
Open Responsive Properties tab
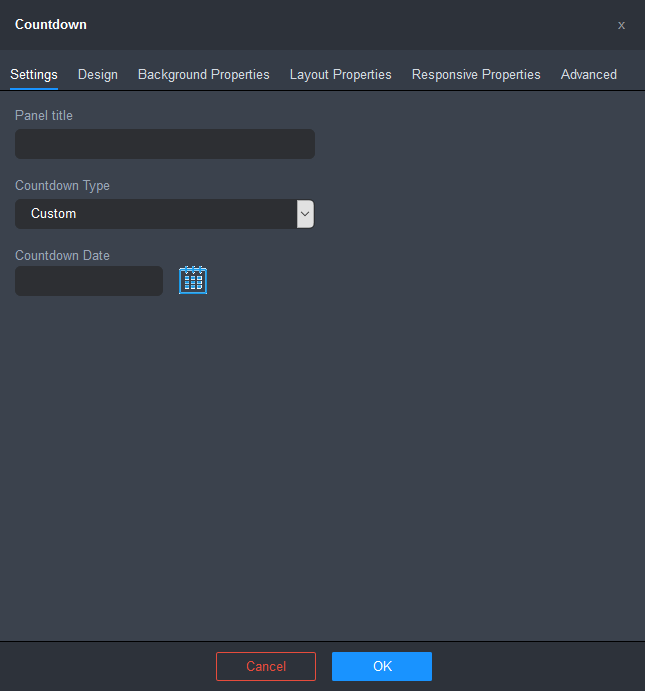476,75
